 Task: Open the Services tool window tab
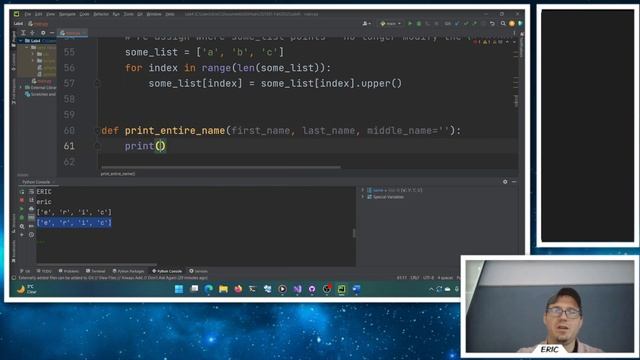199,271
